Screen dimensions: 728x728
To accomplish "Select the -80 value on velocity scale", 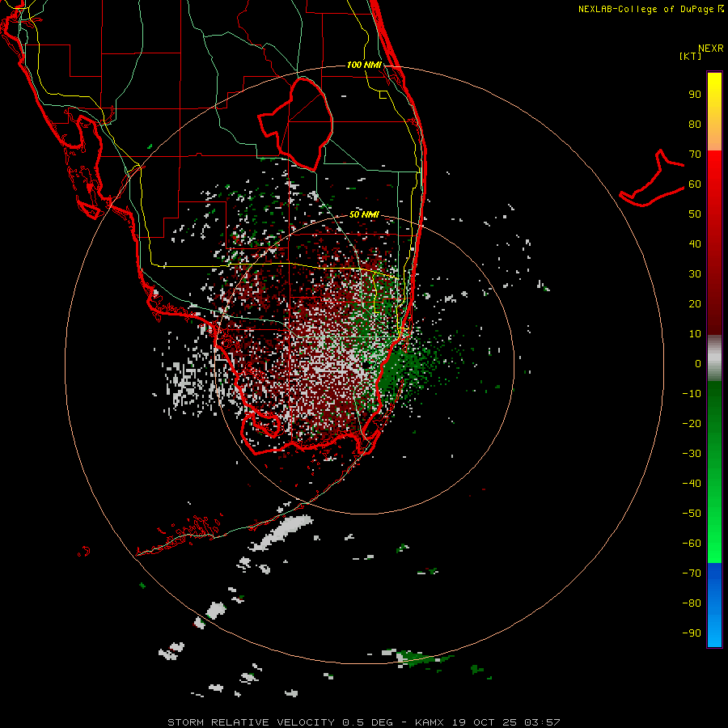I will click(692, 603).
